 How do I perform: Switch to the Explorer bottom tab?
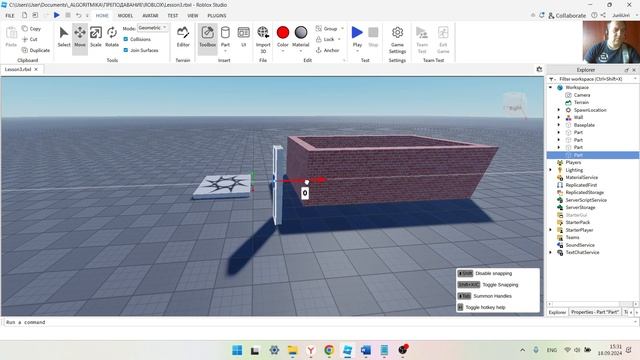(557, 312)
